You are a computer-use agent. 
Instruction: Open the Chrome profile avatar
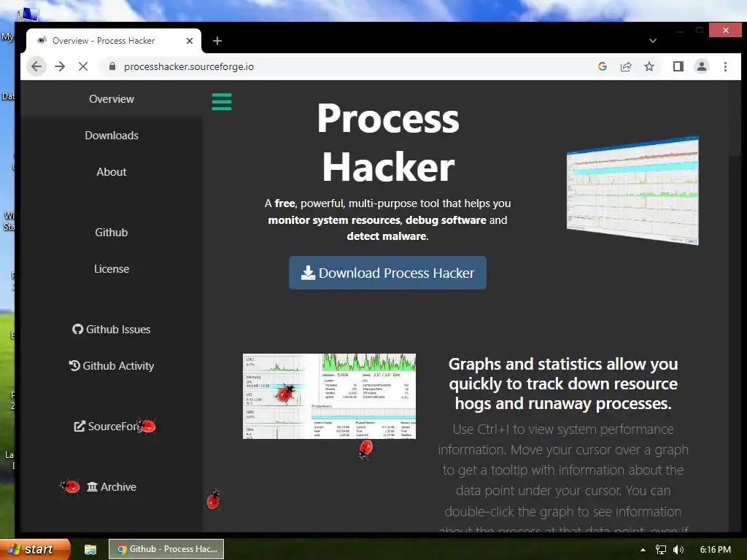(701, 66)
